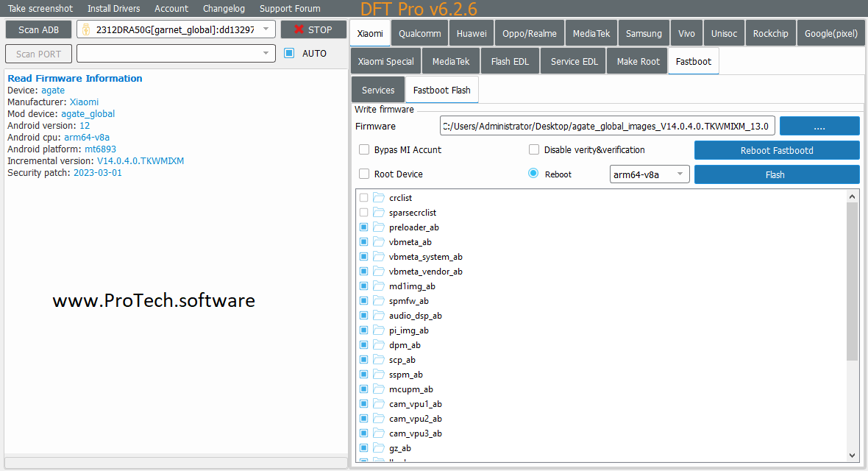Toggle the AUTO checkbox
Image resolution: width=868 pixels, height=471 pixels.
point(289,53)
